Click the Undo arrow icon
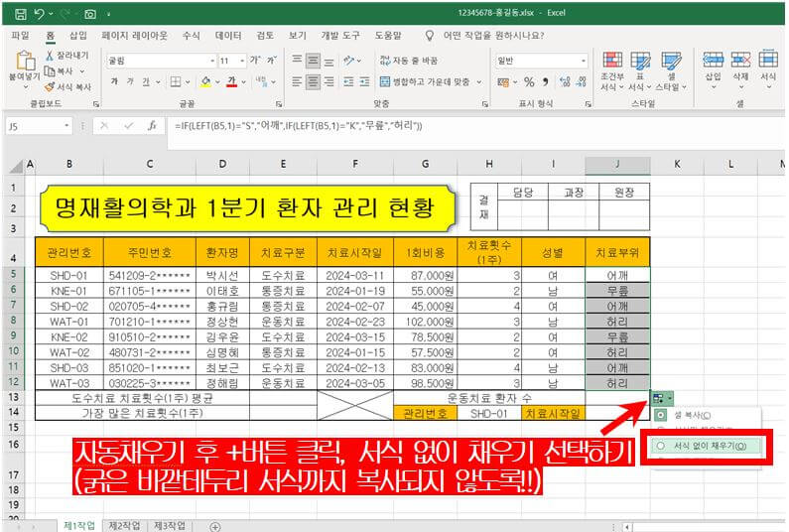Viewport: 789px width, 532px height. click(x=39, y=14)
